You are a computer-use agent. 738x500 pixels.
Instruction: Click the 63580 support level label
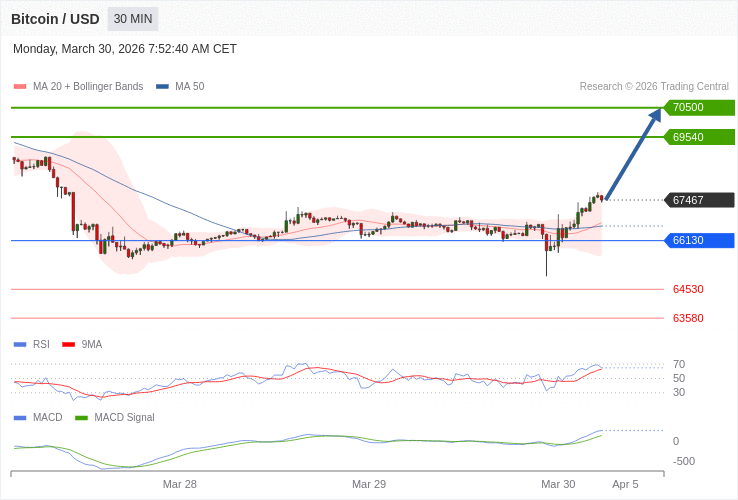click(688, 318)
